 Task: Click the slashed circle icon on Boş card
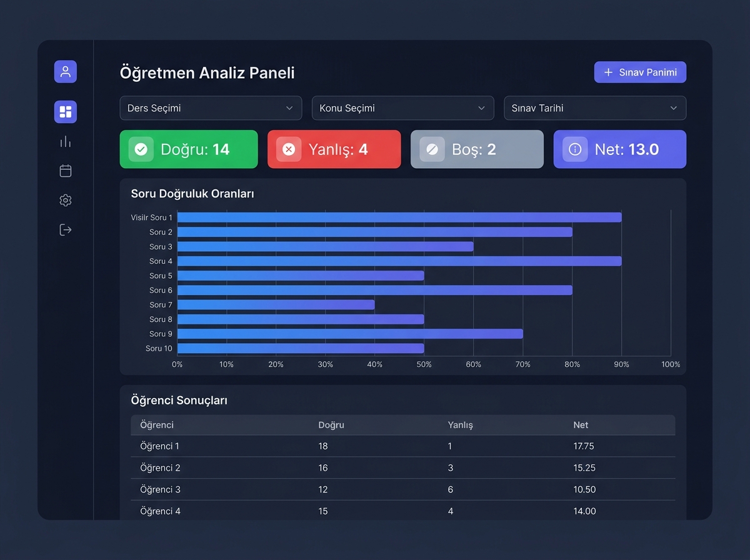coord(432,149)
